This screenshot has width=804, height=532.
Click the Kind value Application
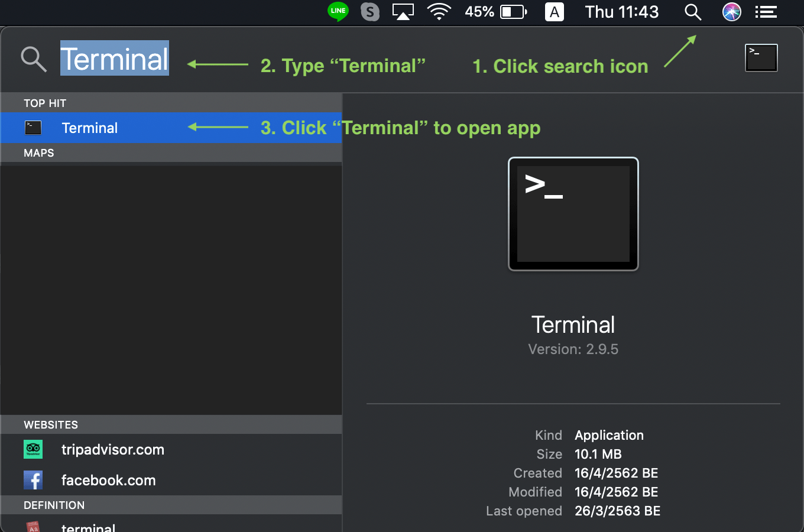click(609, 435)
